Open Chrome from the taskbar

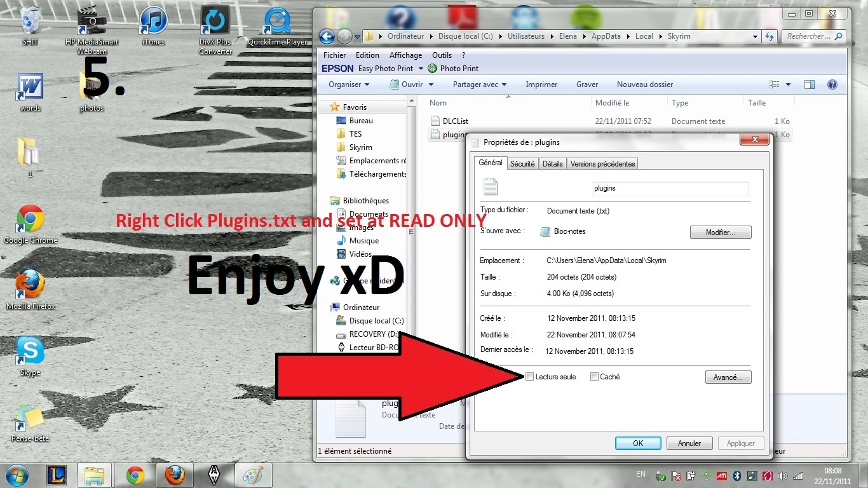click(135, 475)
